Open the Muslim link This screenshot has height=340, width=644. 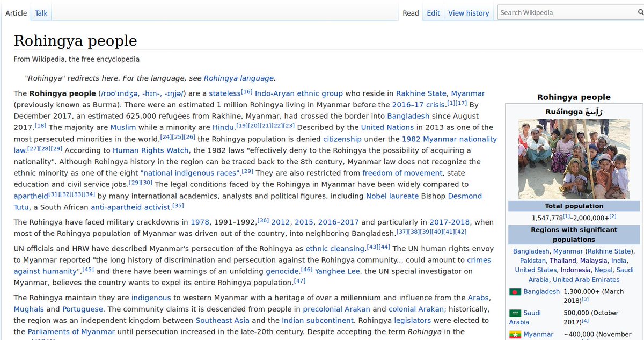pos(123,127)
